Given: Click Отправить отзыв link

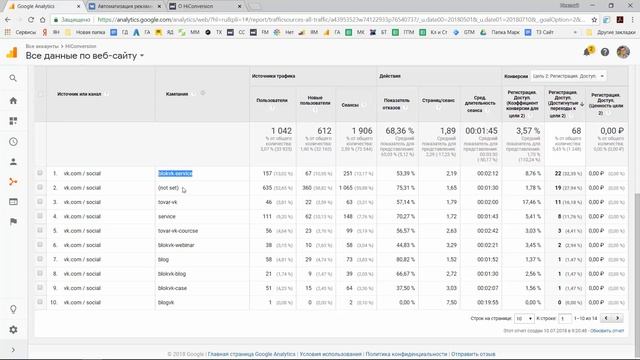Looking at the screenshot, I should [473, 354].
